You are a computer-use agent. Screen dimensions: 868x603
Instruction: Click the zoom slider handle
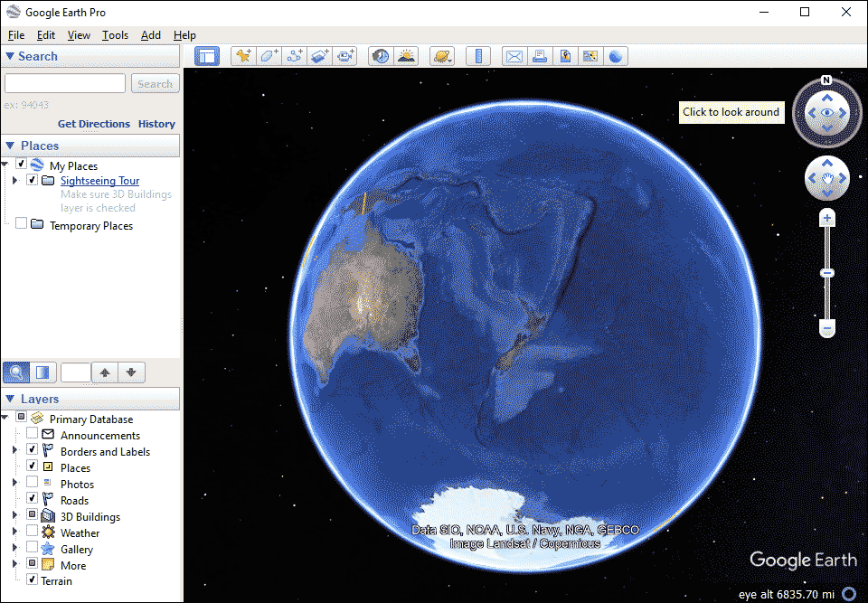pyautogui.click(x=827, y=273)
